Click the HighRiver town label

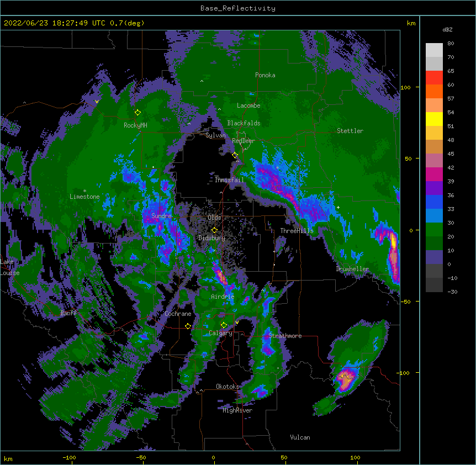coord(237,410)
